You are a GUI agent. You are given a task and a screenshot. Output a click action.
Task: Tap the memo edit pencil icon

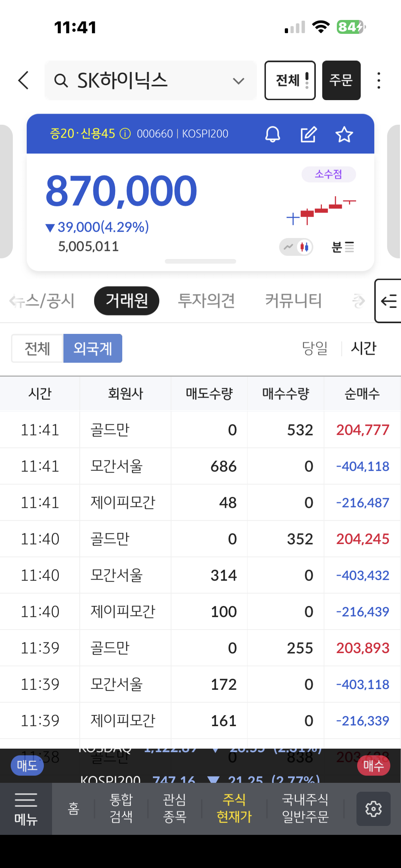pyautogui.click(x=308, y=134)
